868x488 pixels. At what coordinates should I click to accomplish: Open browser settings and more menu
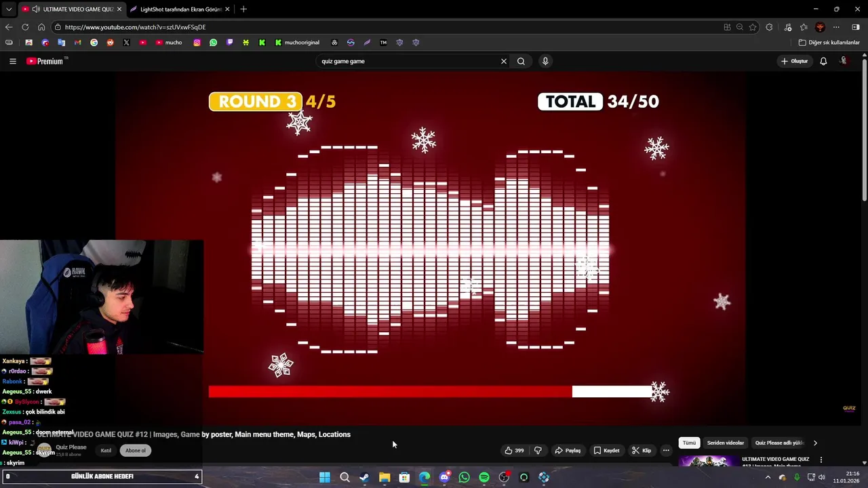[836, 27]
